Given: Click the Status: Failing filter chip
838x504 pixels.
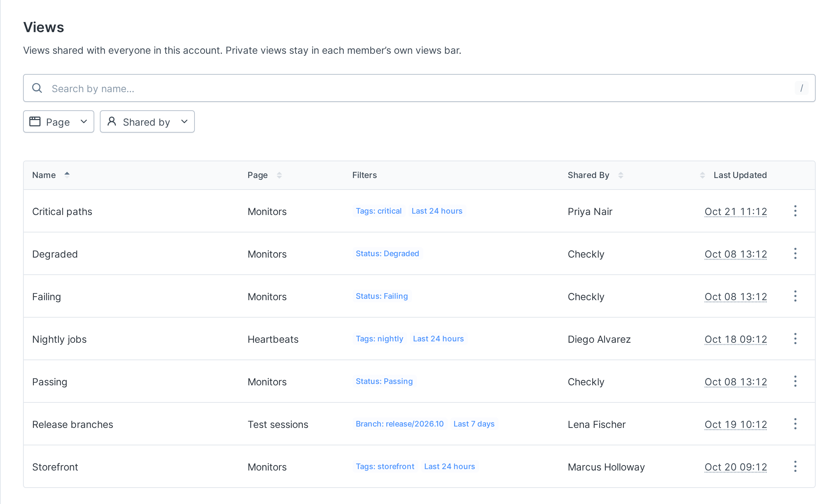Looking at the screenshot, I should coord(382,296).
